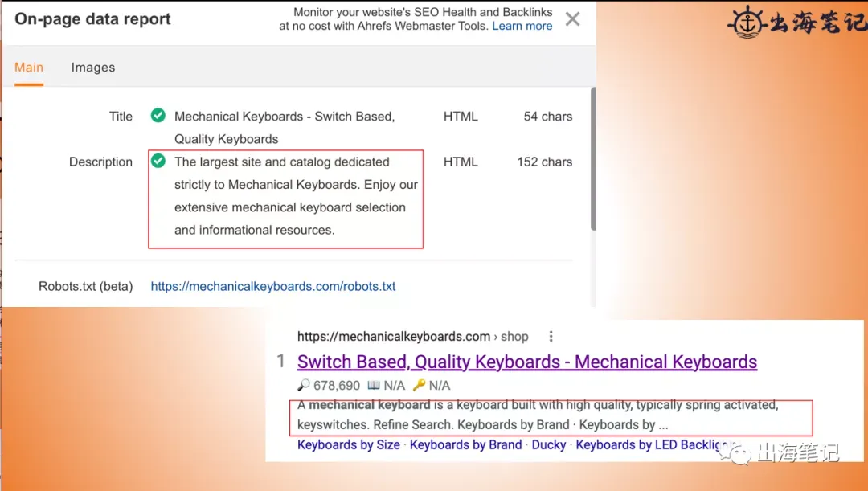Select the Main tab
The height and width of the screenshot is (491, 868).
coord(29,68)
